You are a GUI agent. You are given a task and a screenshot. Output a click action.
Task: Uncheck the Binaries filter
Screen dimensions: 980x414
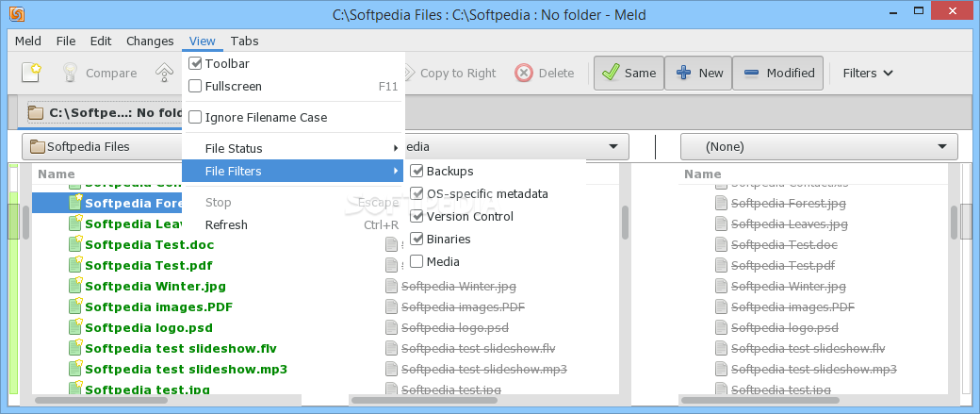coord(416,239)
